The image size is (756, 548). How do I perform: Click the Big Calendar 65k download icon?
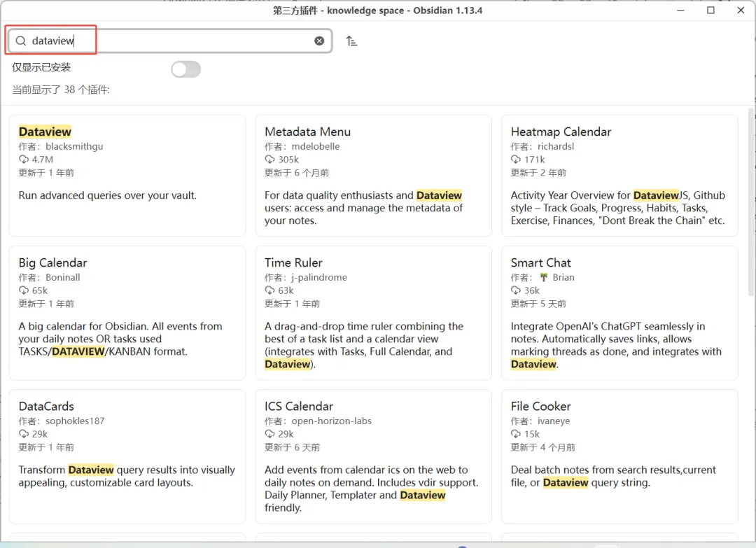click(24, 290)
